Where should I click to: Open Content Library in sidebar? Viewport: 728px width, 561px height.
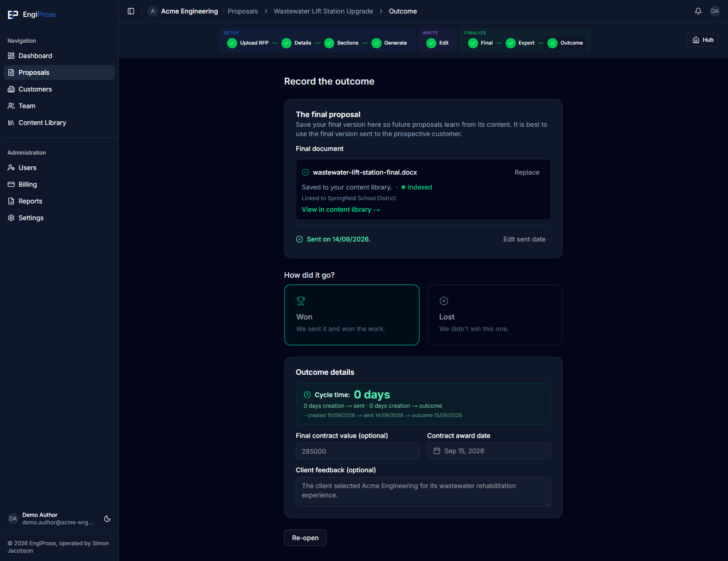click(59, 123)
